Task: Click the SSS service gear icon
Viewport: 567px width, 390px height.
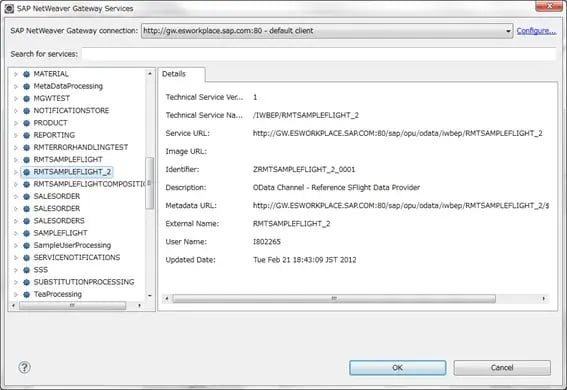Action: coord(26,270)
